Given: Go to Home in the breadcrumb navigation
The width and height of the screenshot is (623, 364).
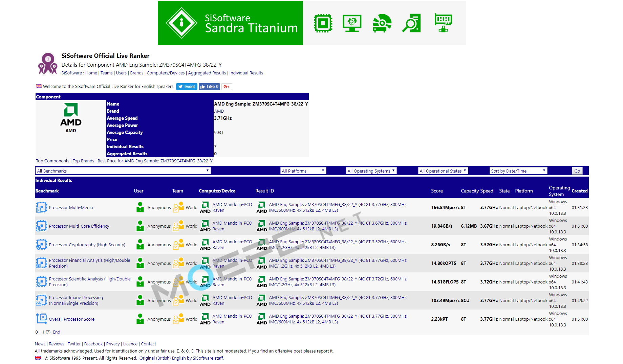Looking at the screenshot, I should click(91, 73).
